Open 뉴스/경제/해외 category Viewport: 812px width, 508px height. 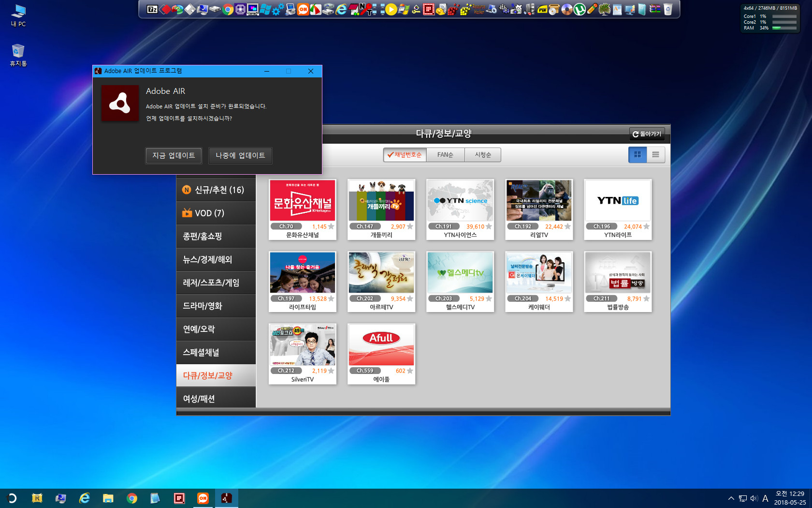[x=216, y=260]
